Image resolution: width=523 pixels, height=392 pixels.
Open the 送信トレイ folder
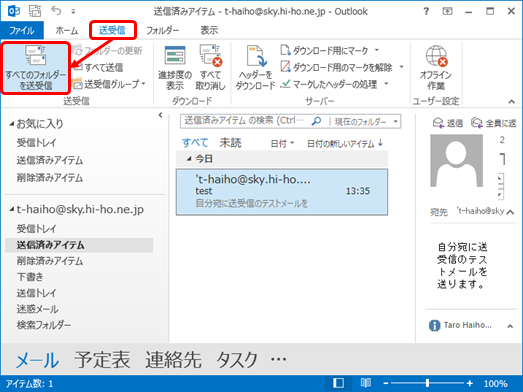pos(37,293)
